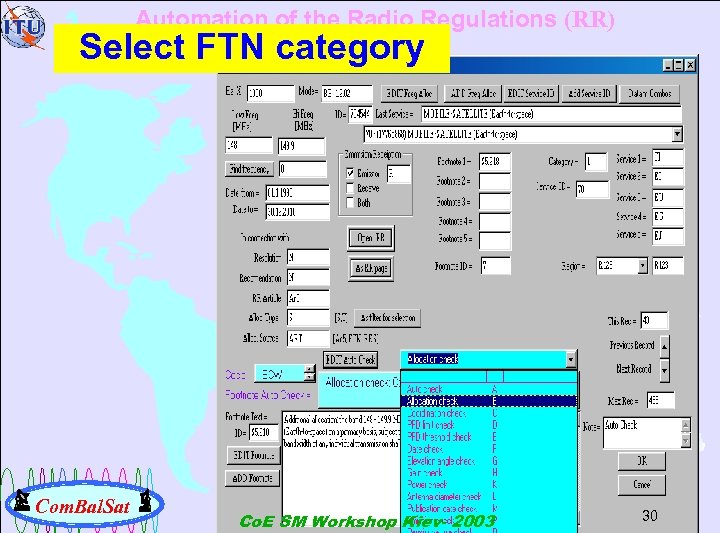Click the Footnote ID input field
The image size is (720, 533).
tap(496, 266)
